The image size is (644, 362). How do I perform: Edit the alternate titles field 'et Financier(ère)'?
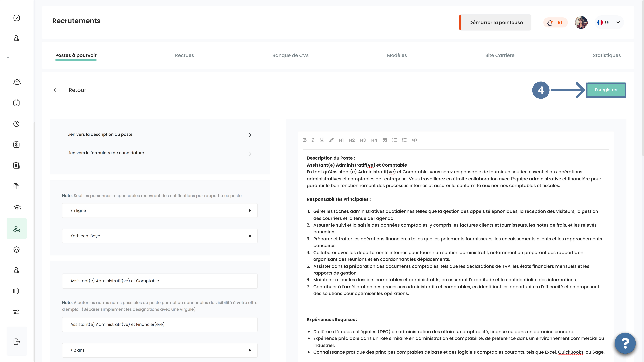(x=160, y=325)
